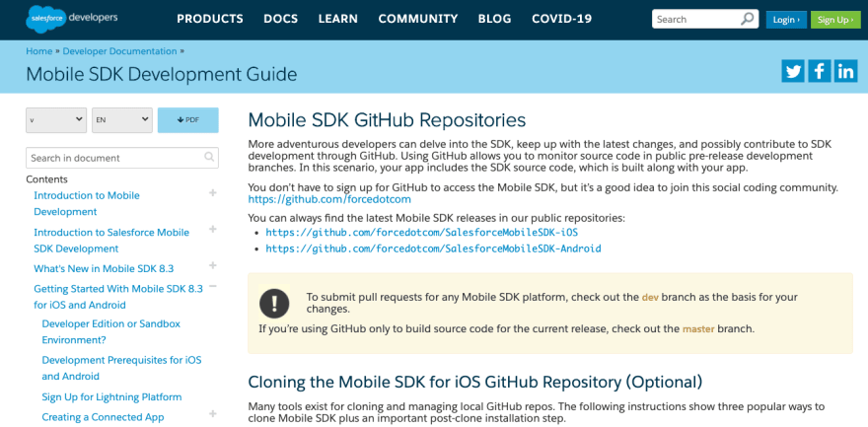This screenshot has width=868, height=427.
Task: Open the SalesforceMobileSDK-iOS repository link
Action: (x=422, y=233)
